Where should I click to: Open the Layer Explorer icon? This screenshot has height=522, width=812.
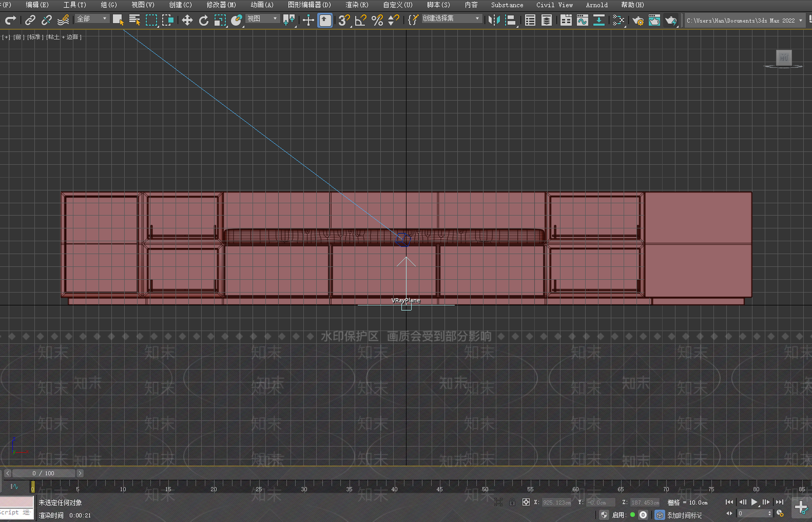point(547,20)
